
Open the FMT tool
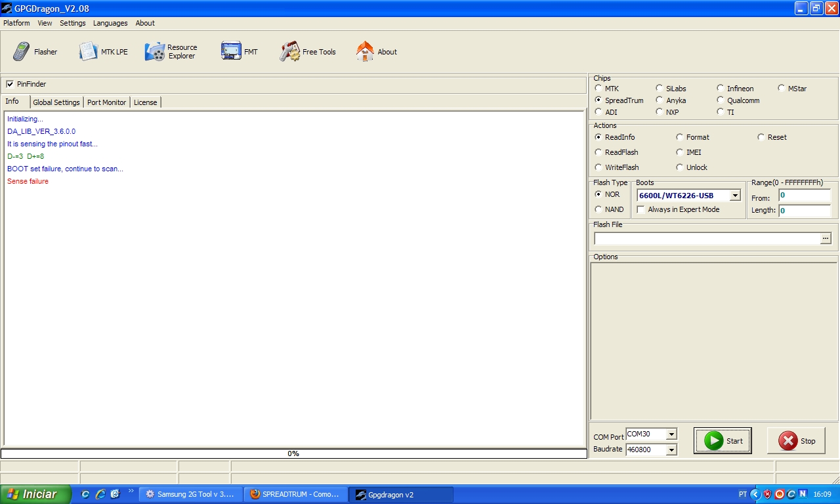(x=240, y=52)
